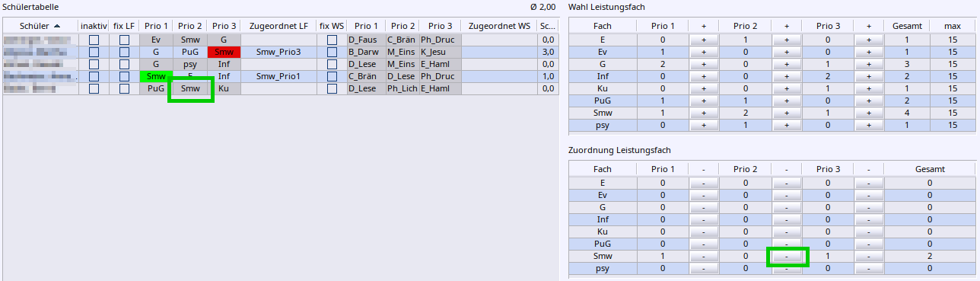Select the PuG Prio 1 cell in last row
The image size is (980, 281).
pos(156,88)
